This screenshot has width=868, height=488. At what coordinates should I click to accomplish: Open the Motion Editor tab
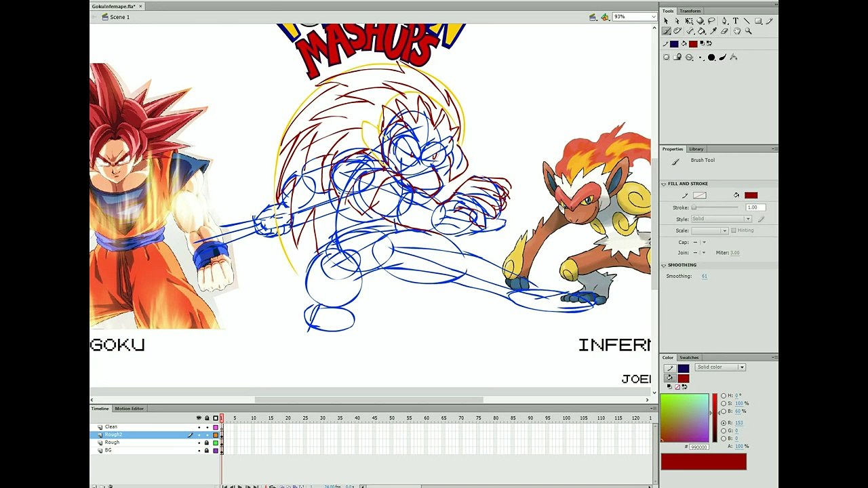tap(129, 409)
